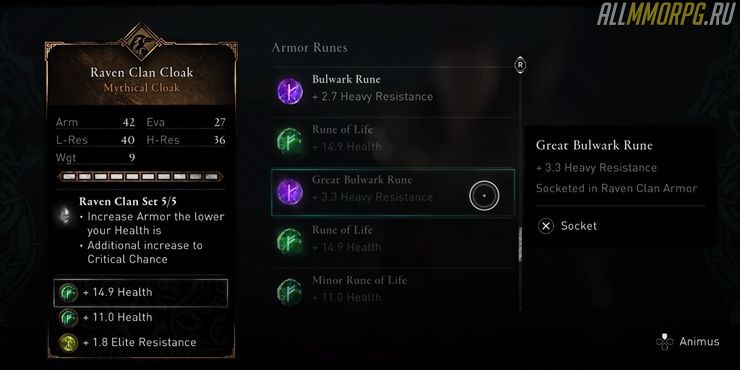
Task: Select the purple Great Bulwark Rune icon
Action: tap(289, 192)
